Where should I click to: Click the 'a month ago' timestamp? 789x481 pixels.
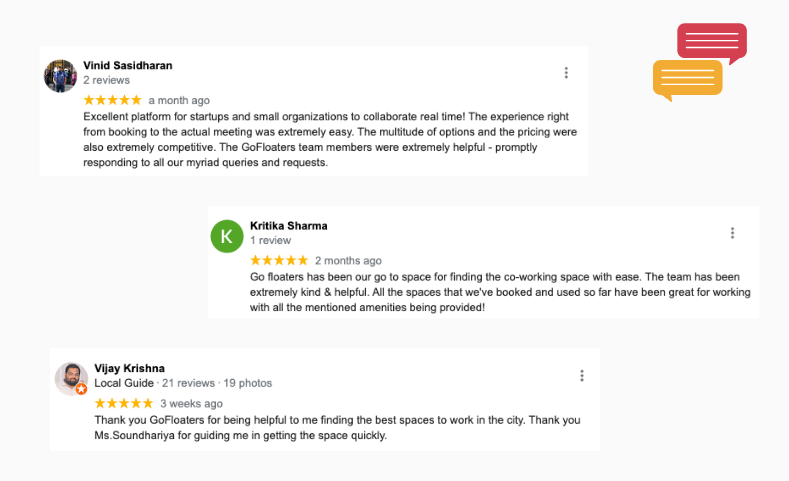pos(179,100)
